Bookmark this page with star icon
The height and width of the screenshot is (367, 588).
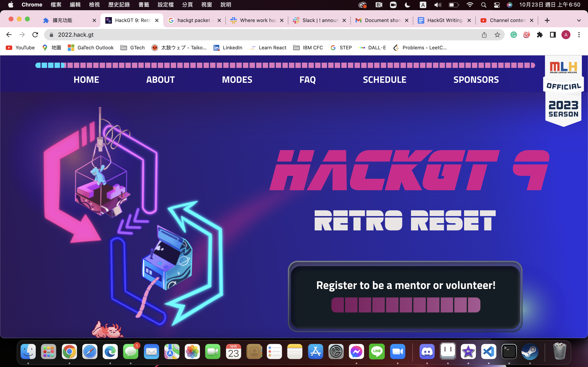[497, 35]
